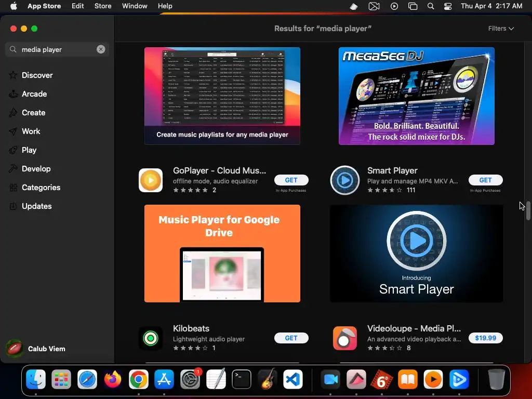Open the Apple menu
This screenshot has height=399, width=532.
pyautogui.click(x=14, y=6)
